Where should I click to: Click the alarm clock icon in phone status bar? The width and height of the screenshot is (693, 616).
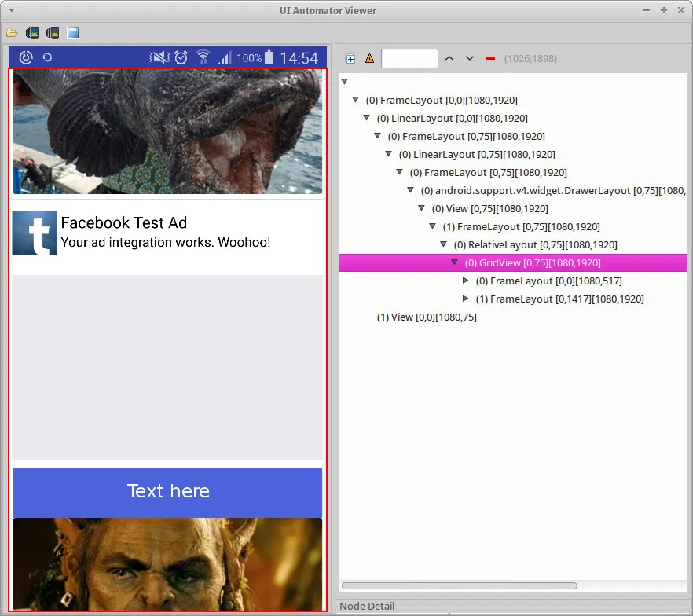(x=181, y=57)
